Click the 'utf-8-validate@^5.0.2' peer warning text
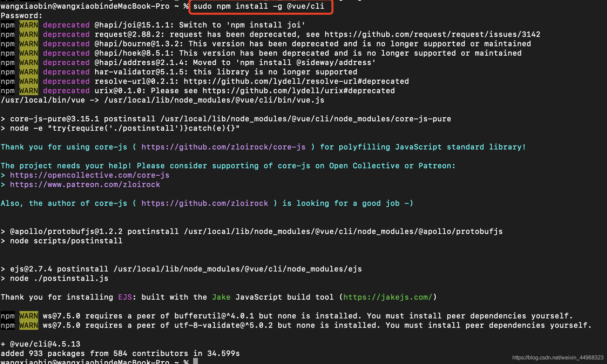 223,325
